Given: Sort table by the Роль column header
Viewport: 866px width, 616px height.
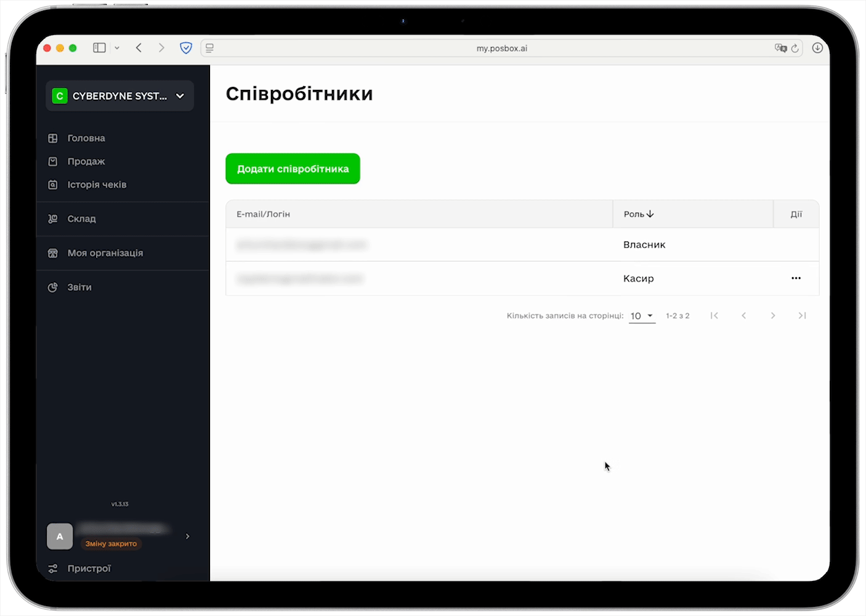Looking at the screenshot, I should point(639,214).
